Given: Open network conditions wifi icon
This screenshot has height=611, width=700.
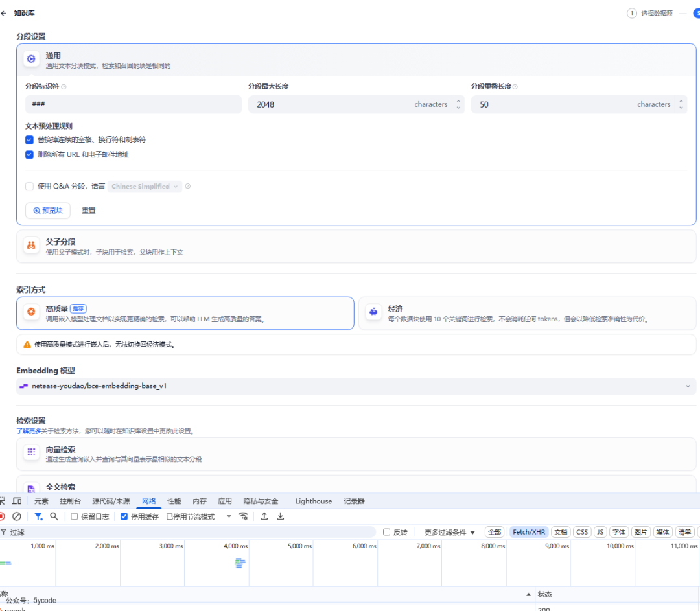Looking at the screenshot, I should click(244, 516).
